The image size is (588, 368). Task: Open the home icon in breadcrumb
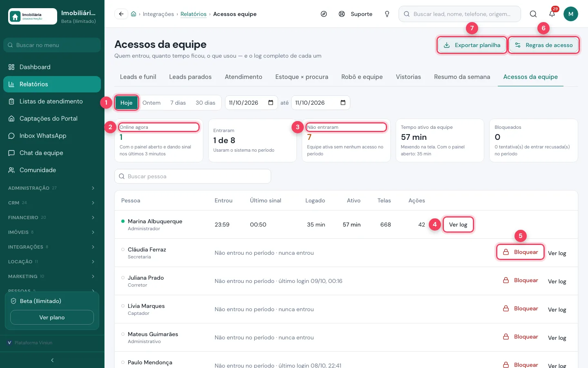pos(134,14)
